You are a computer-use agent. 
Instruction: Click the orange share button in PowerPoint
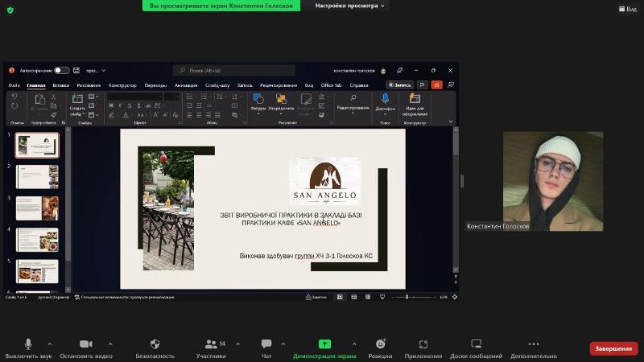436,85
